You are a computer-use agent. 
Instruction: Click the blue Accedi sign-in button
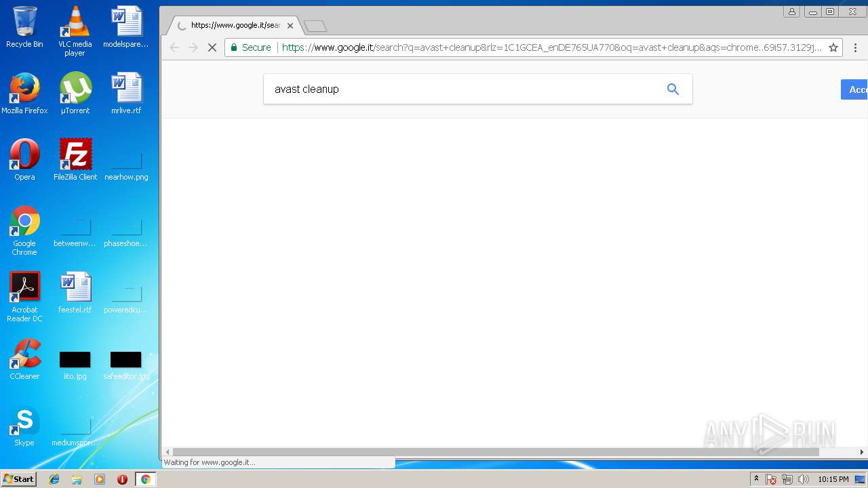click(x=854, y=89)
